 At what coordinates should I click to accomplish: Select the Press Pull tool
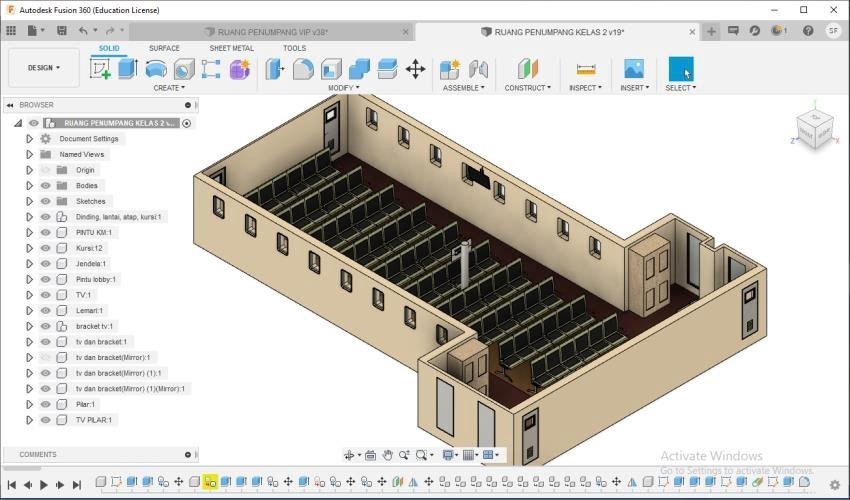[x=275, y=69]
